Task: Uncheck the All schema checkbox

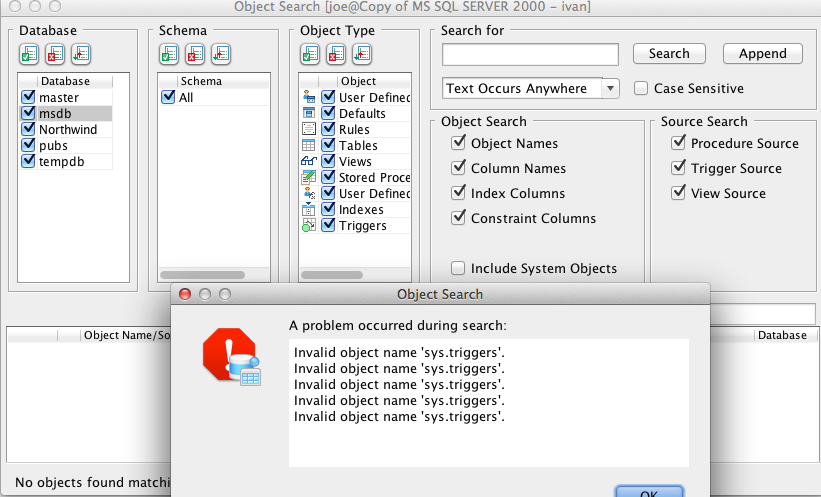Action: [168, 97]
